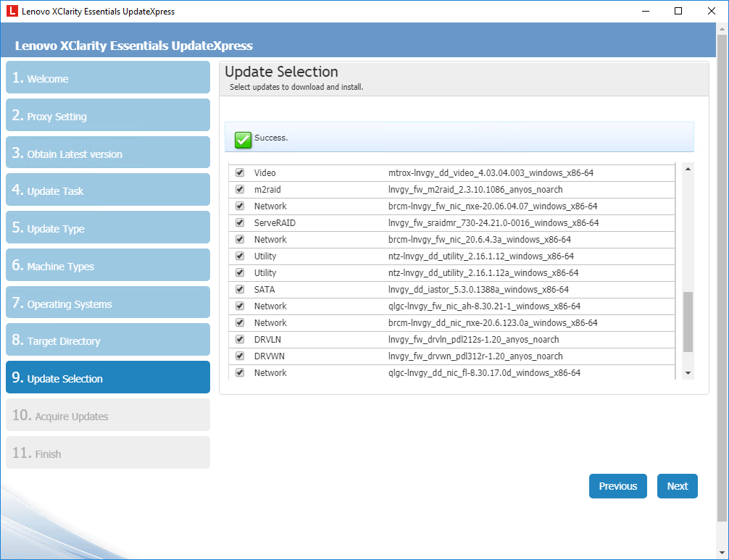Viewport: 729px width, 560px height.
Task: Toggle the ServeRAID update checkbox
Action: click(240, 222)
